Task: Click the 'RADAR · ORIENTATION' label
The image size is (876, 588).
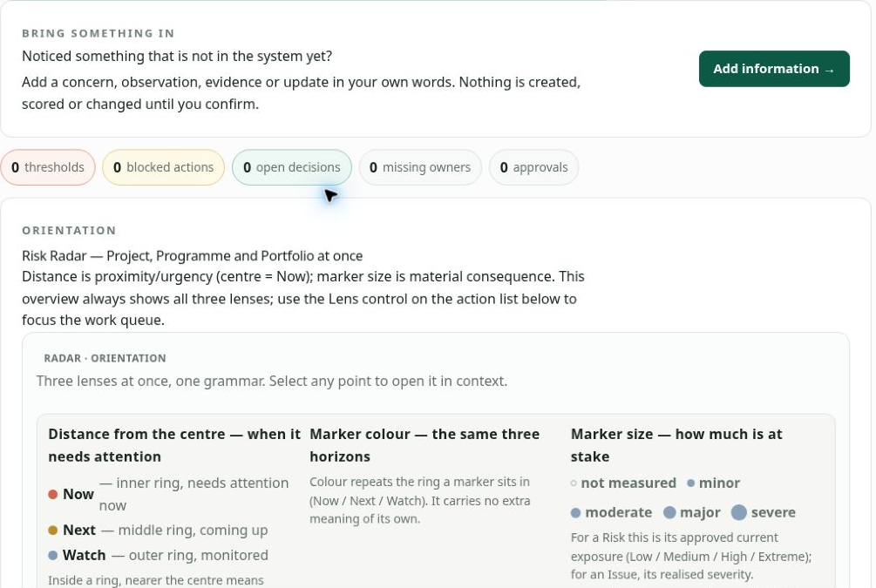Action: tap(105, 359)
